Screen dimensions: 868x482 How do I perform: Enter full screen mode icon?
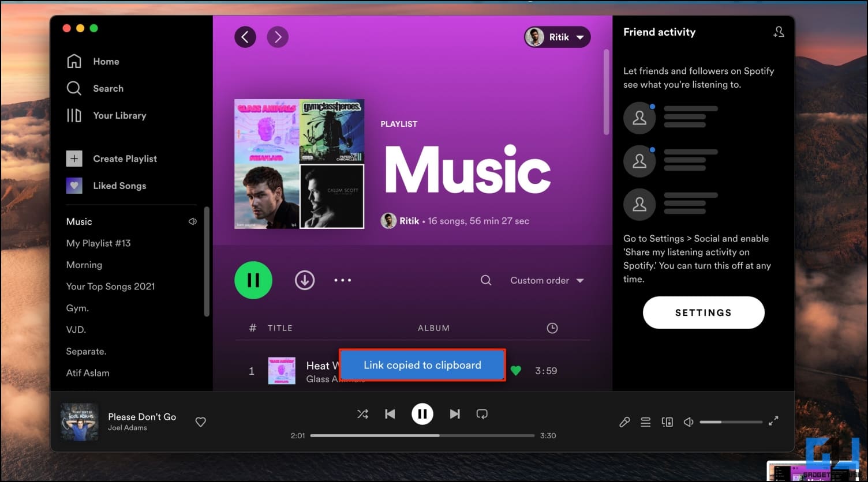click(x=774, y=421)
